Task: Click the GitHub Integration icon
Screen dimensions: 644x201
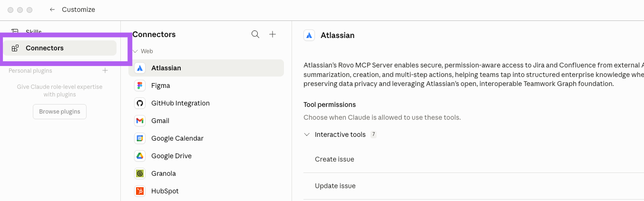Action: click(x=140, y=103)
